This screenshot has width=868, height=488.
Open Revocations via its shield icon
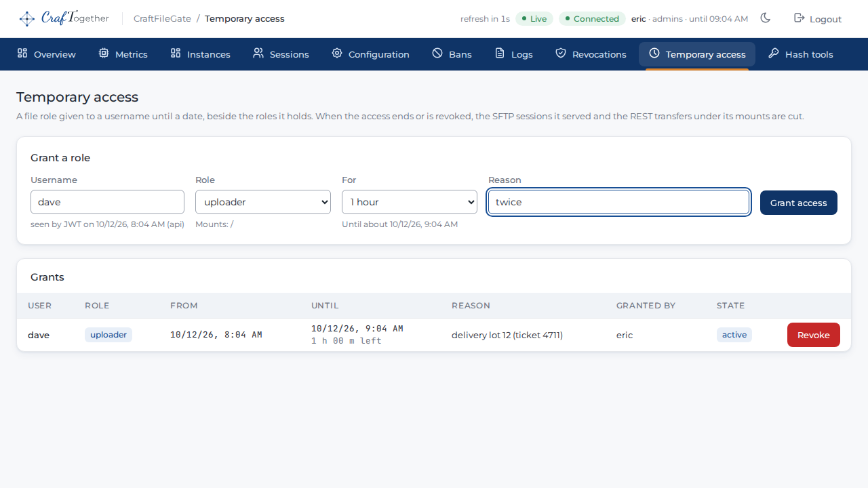(x=561, y=54)
